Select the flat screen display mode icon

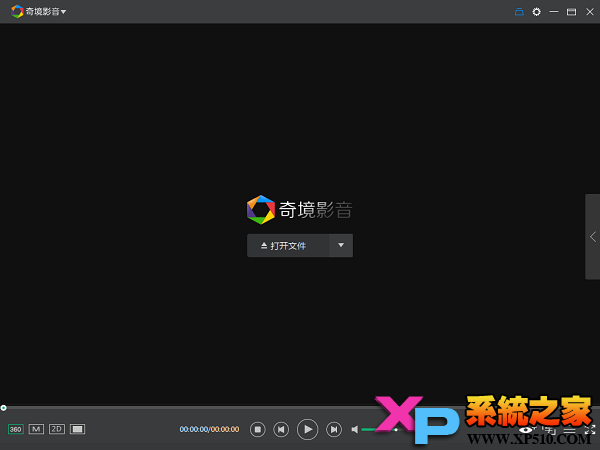click(x=77, y=429)
